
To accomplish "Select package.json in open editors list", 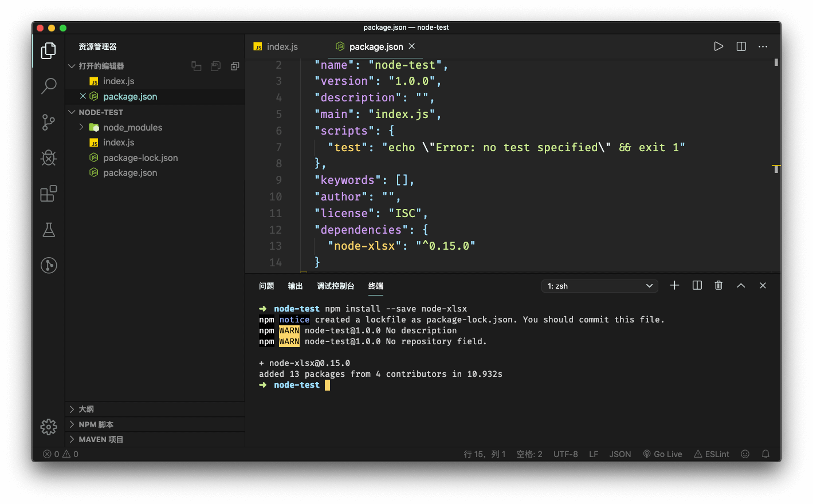I will pos(130,96).
